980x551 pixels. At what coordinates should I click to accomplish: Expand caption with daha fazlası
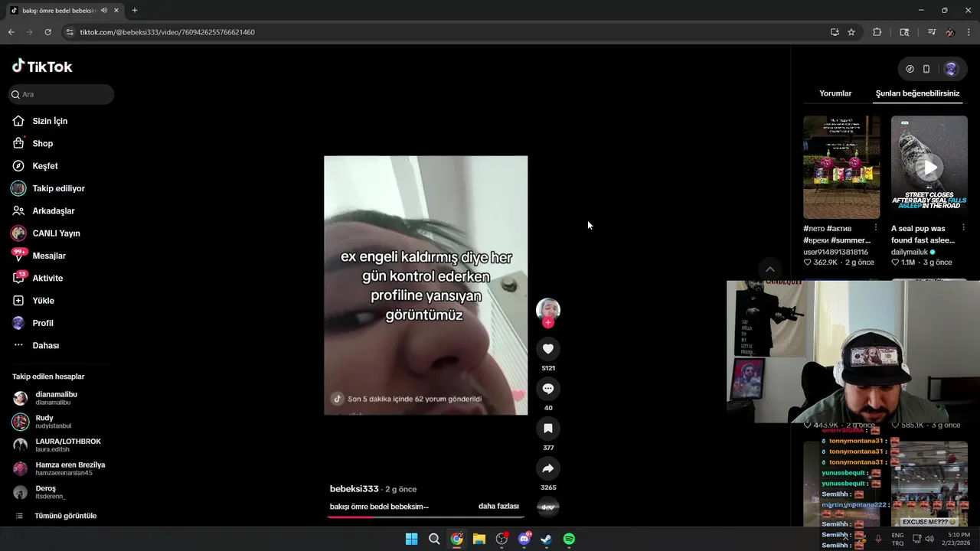tap(498, 506)
